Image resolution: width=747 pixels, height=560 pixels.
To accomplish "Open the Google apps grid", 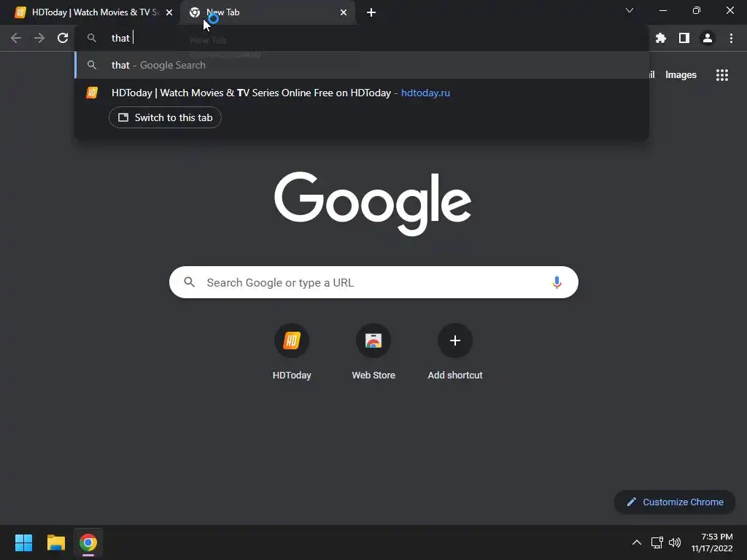I will 722,75.
